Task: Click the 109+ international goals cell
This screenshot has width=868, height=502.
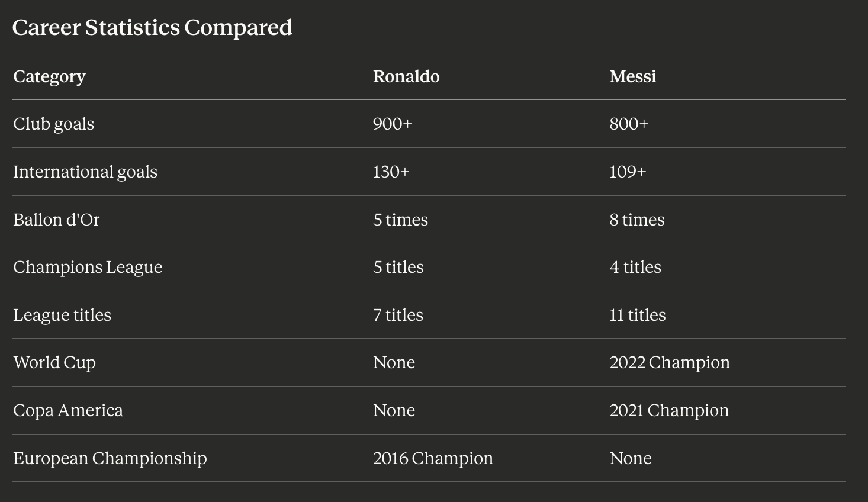Action: click(628, 172)
